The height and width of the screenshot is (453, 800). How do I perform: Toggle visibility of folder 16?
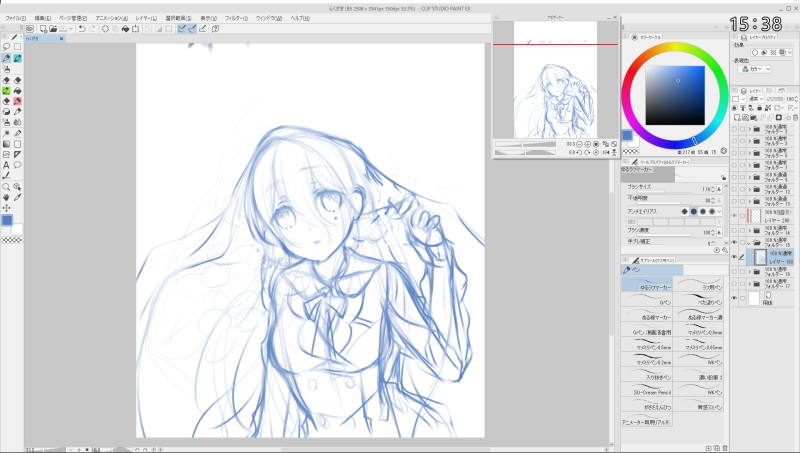(734, 271)
